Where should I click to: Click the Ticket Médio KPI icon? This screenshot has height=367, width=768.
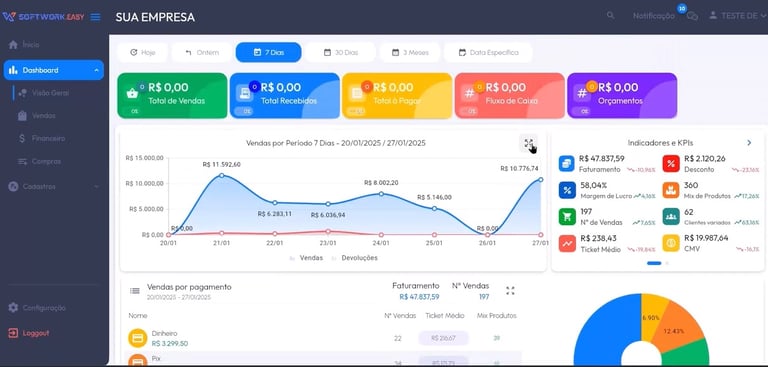567,244
